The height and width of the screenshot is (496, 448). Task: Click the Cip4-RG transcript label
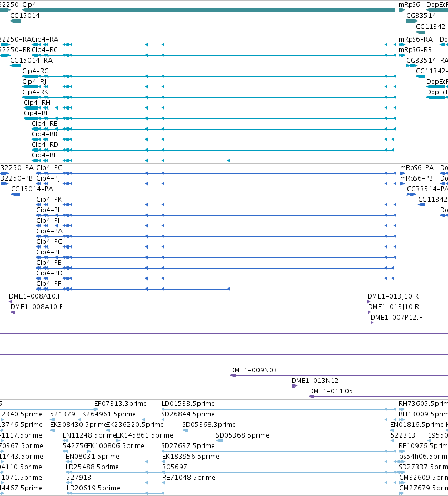pos(35,71)
